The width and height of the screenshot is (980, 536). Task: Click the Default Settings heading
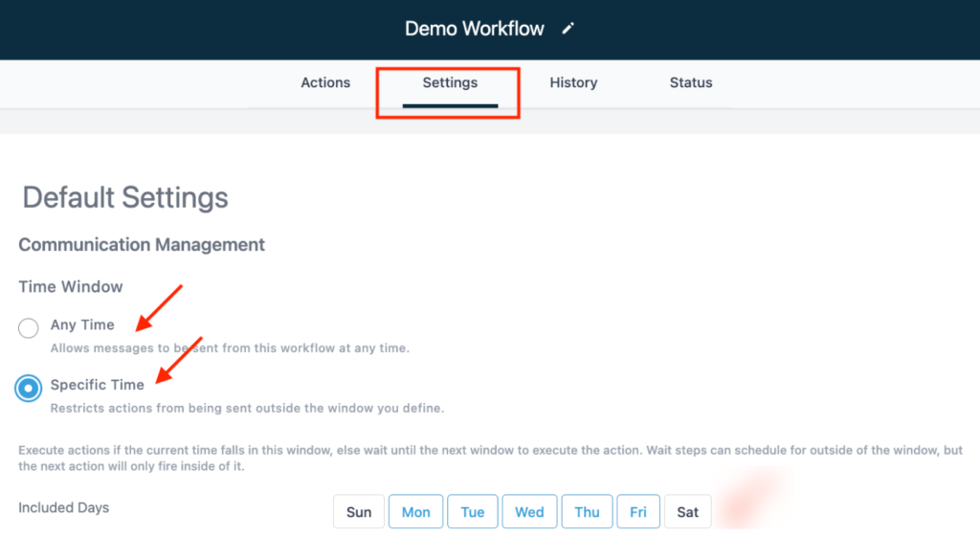point(125,198)
